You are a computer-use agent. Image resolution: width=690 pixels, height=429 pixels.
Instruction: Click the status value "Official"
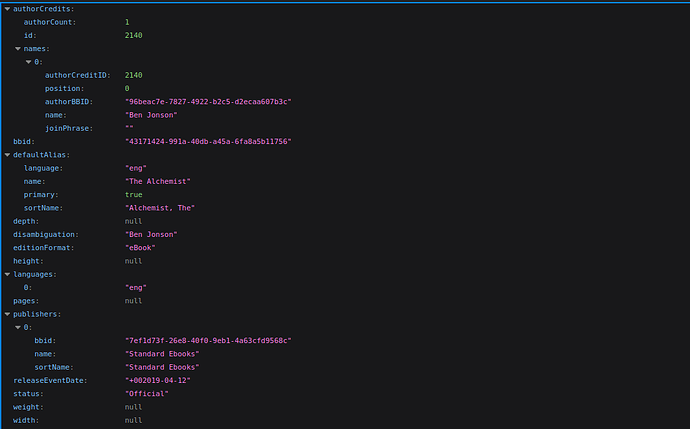(x=147, y=394)
